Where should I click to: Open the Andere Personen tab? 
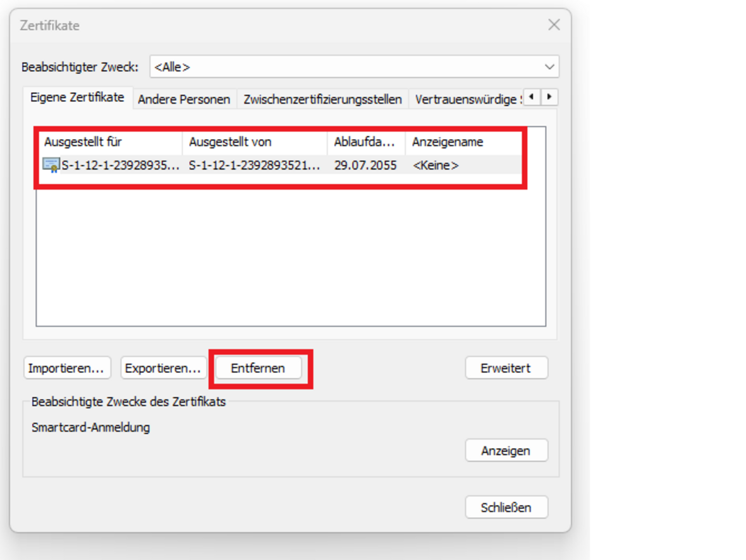(x=184, y=99)
